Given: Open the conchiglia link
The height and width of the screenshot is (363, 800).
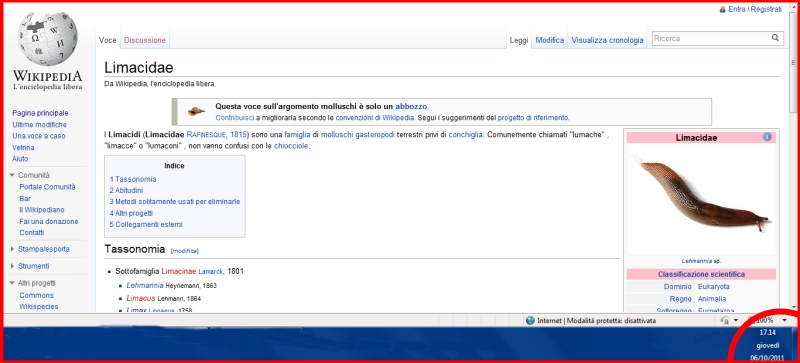Looking at the screenshot, I should point(465,135).
